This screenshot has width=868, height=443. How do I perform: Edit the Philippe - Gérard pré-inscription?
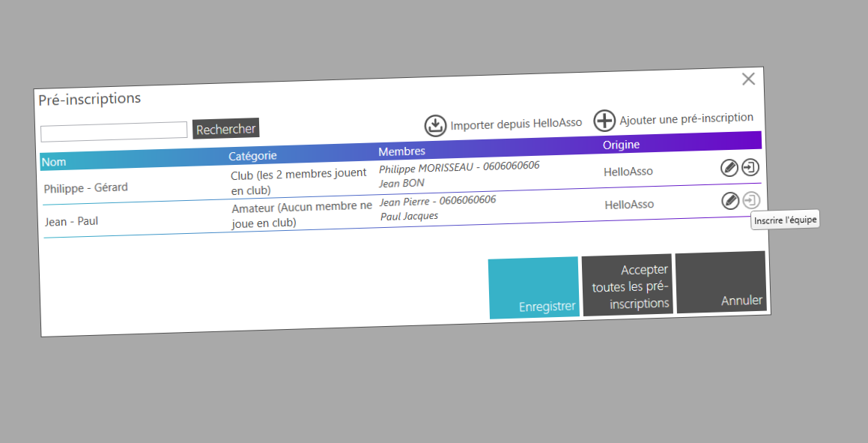(x=729, y=168)
